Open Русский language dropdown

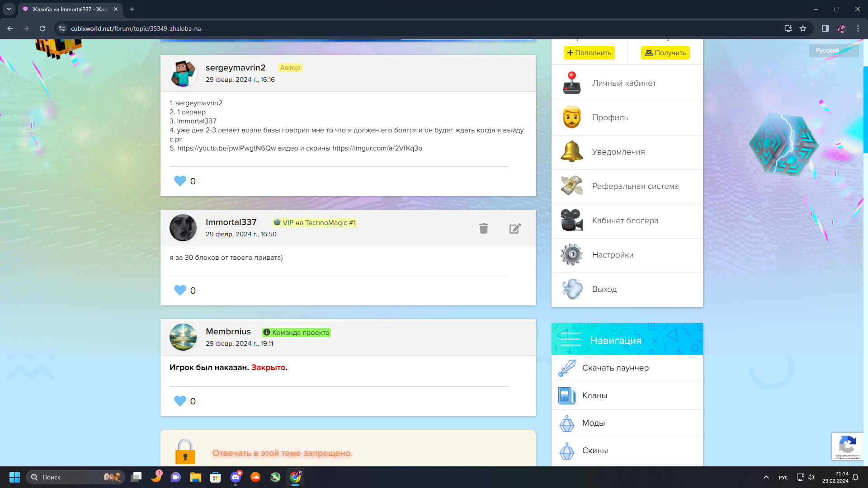pos(833,51)
